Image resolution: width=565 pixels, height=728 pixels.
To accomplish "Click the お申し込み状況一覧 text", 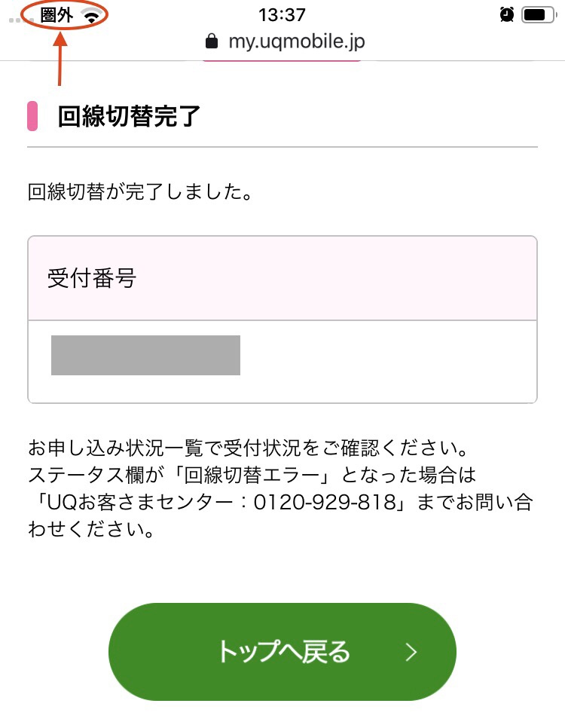I will pyautogui.click(x=118, y=450).
